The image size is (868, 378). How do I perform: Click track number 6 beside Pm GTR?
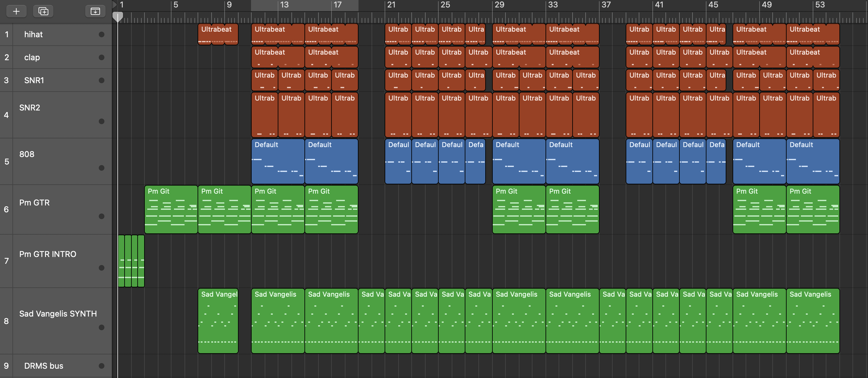(7, 209)
